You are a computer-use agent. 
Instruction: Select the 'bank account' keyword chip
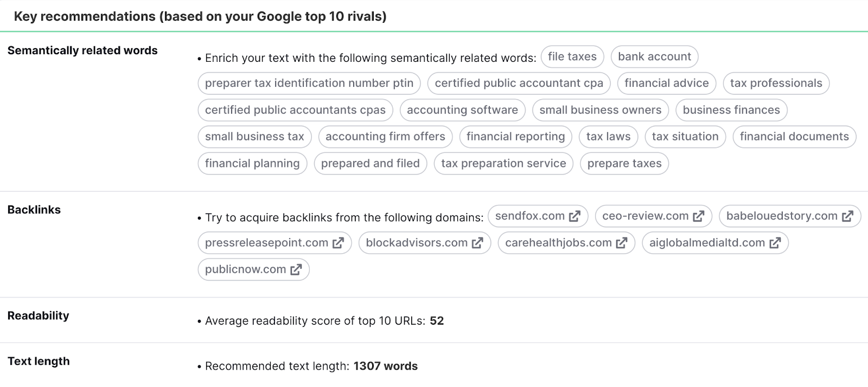tap(654, 56)
